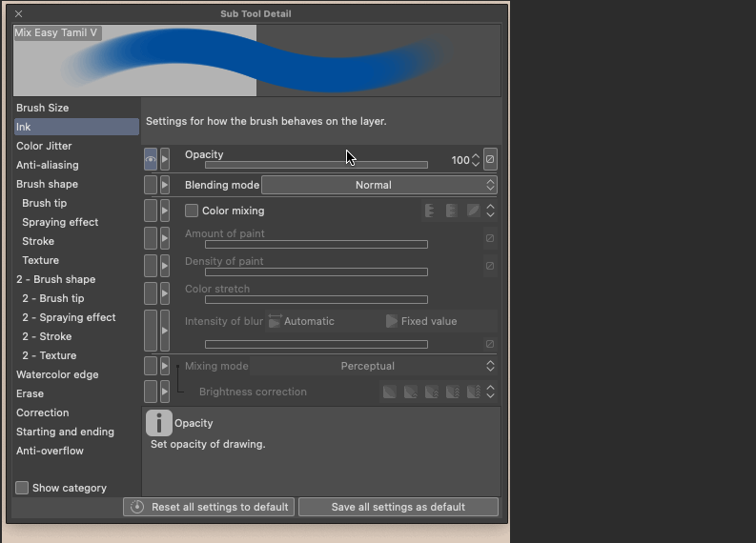Expand the Intensity of blur row arrow
The width and height of the screenshot is (756, 543).
click(x=165, y=331)
